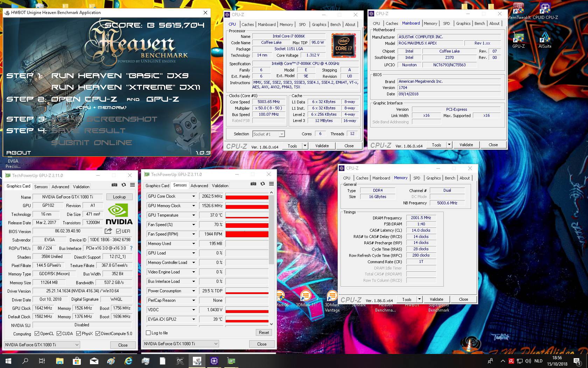Click the GPU-Z Sensors vertical scrollbar

271,230
